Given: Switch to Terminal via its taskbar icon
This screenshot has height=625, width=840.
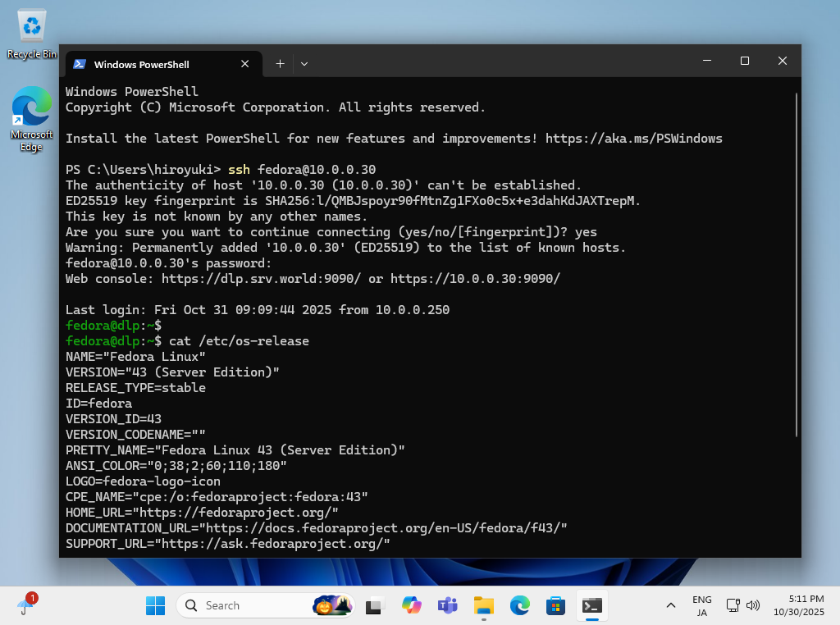Looking at the screenshot, I should pos(592,605).
